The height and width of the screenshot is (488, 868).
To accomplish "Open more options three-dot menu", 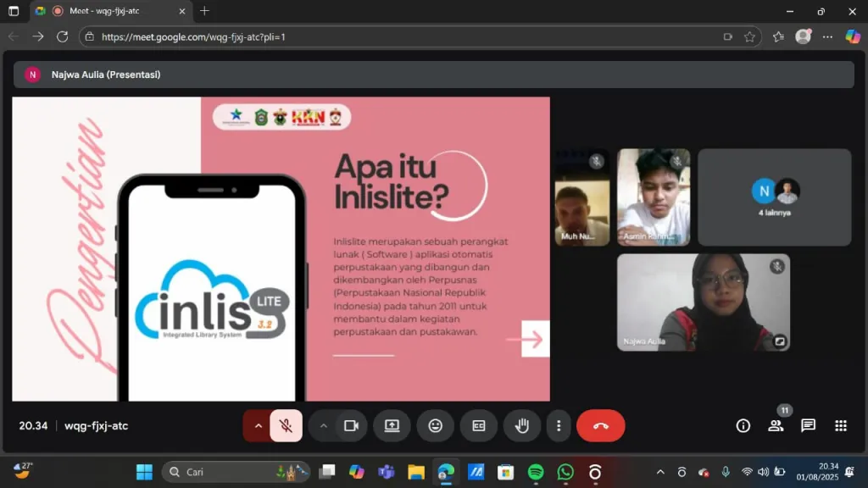I will point(559,426).
